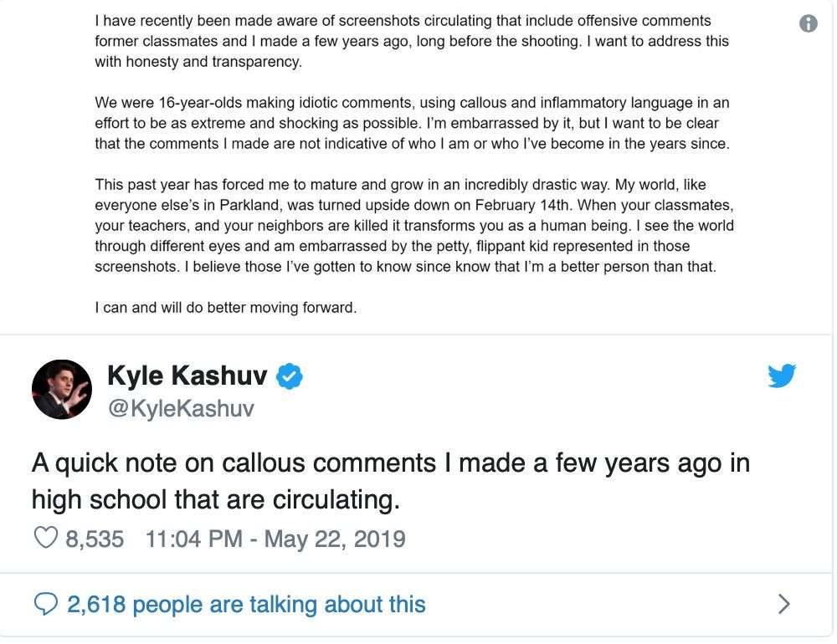This screenshot has width=837, height=644.
Task: Open Kyle Kashuv's profile picture
Action: coord(61,389)
